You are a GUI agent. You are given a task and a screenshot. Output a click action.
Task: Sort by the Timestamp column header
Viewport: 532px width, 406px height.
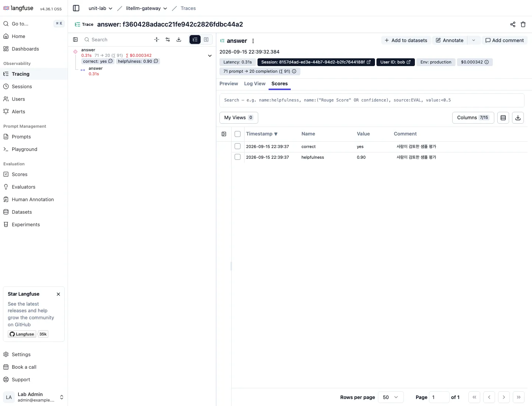(x=262, y=134)
